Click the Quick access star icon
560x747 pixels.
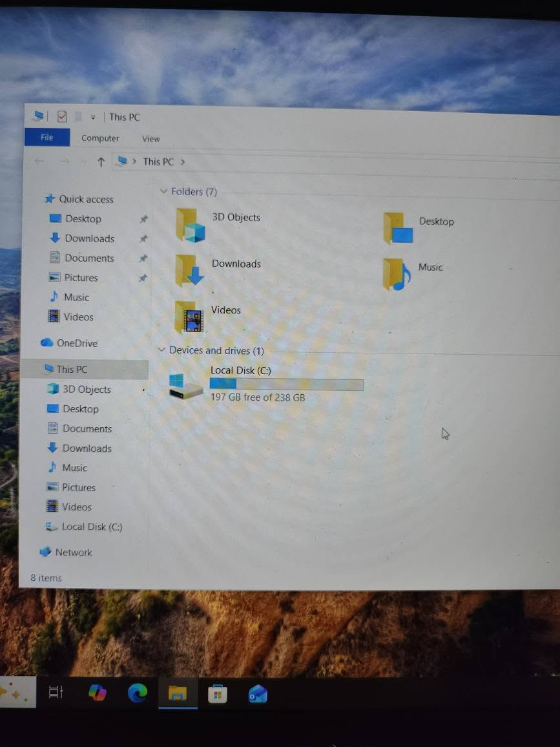click(50, 198)
